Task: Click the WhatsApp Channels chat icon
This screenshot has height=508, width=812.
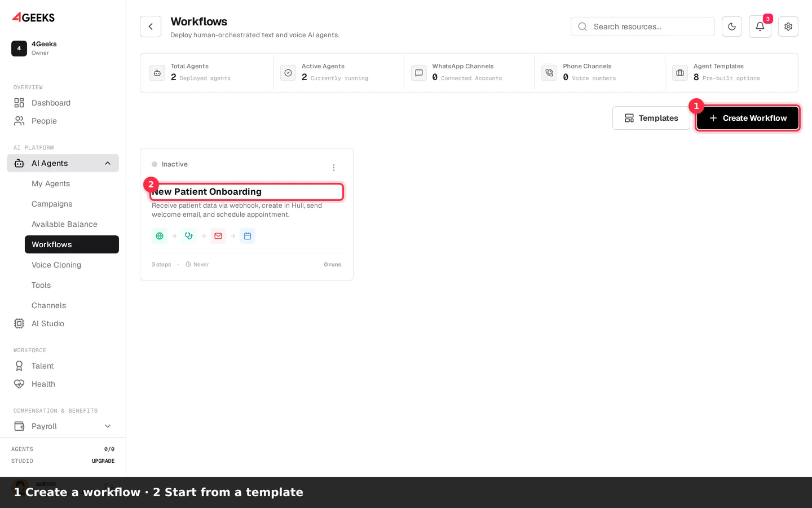Action: (x=419, y=73)
